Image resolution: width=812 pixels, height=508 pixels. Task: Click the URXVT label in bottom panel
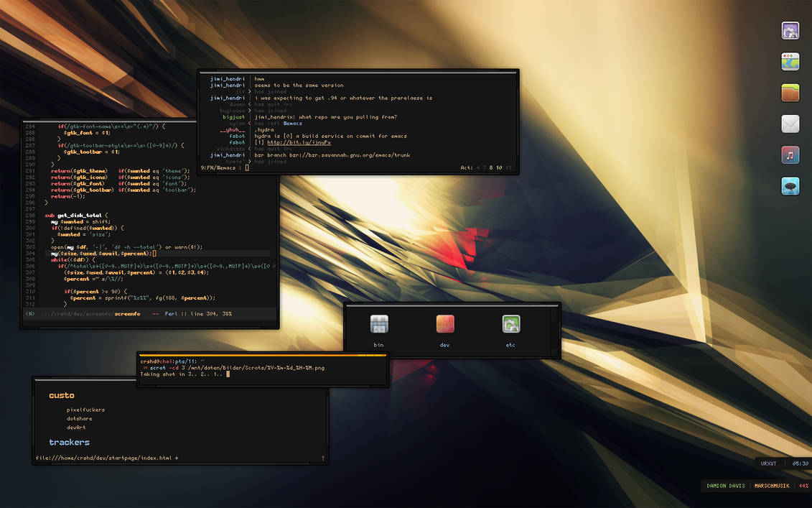click(x=768, y=463)
